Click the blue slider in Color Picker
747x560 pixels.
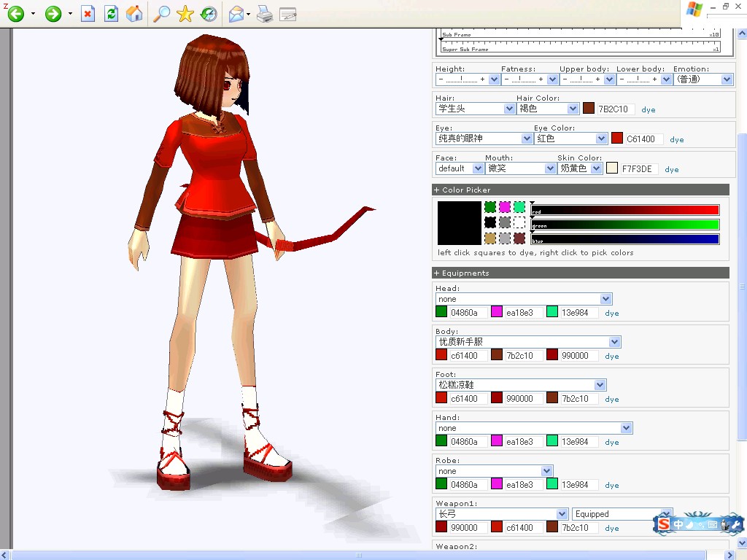[625, 239]
